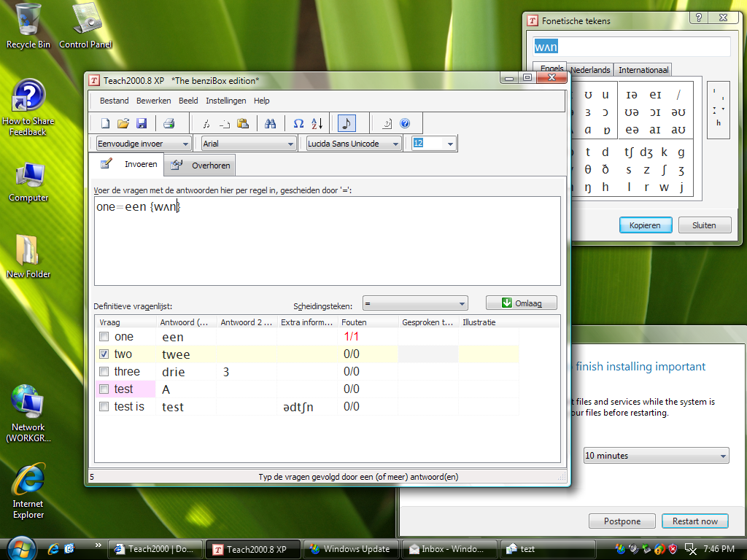This screenshot has height=560, width=747.
Task: Click the Kopieren button
Action: [645, 225]
